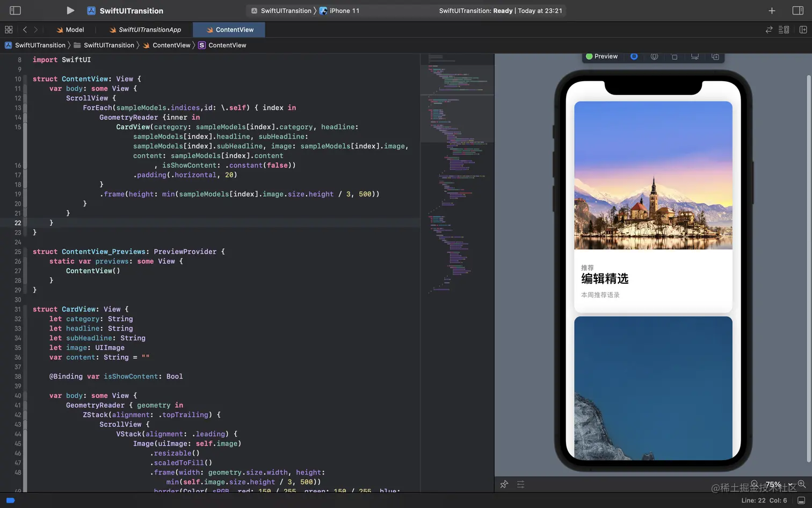Click the plus Library button

pyautogui.click(x=772, y=11)
